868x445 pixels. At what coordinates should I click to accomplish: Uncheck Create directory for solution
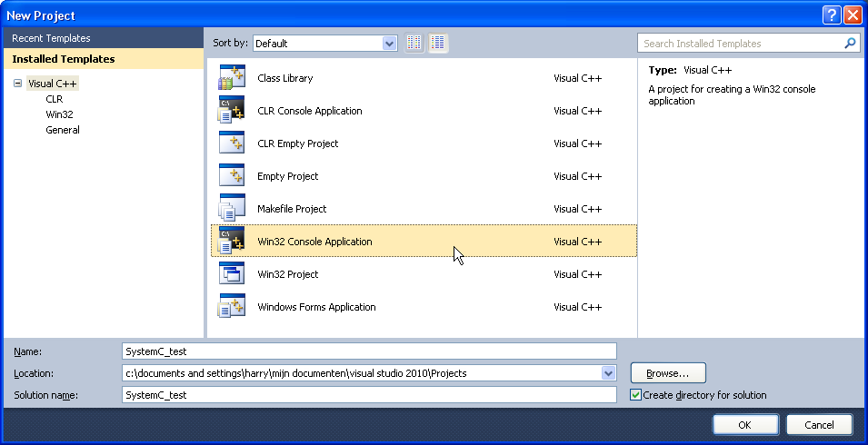coord(636,395)
